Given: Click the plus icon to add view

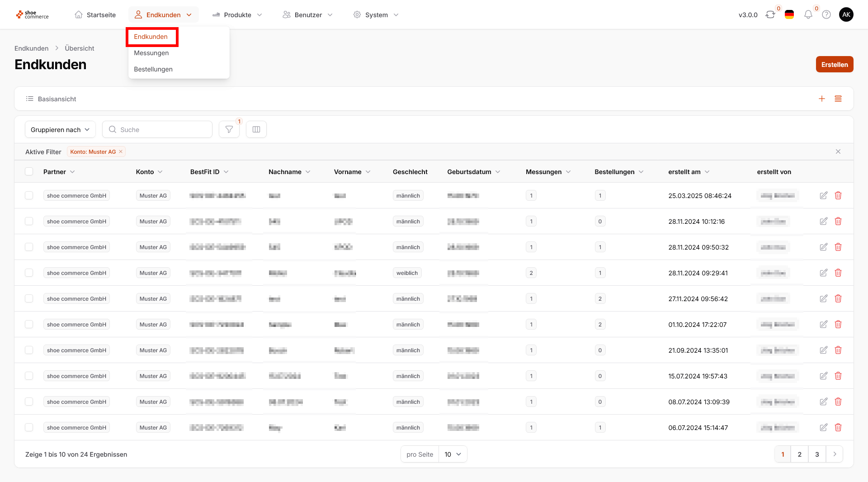Looking at the screenshot, I should [822, 99].
